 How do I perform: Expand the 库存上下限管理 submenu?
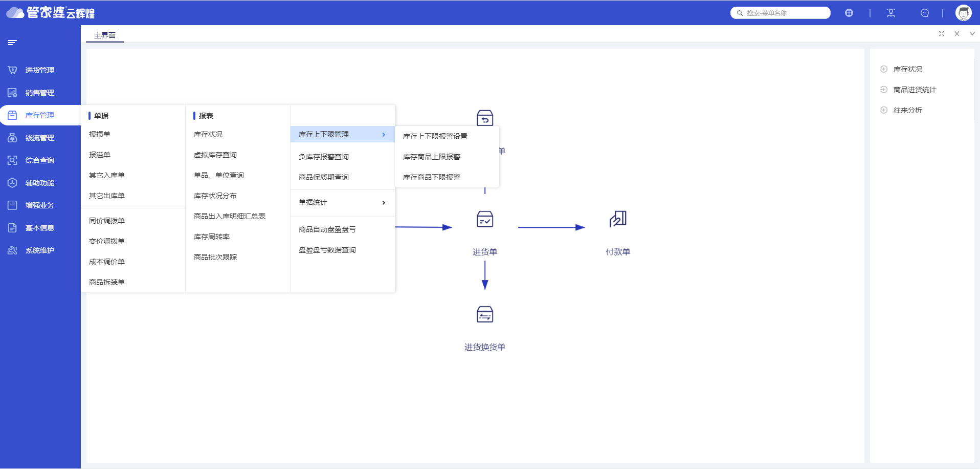coord(342,134)
